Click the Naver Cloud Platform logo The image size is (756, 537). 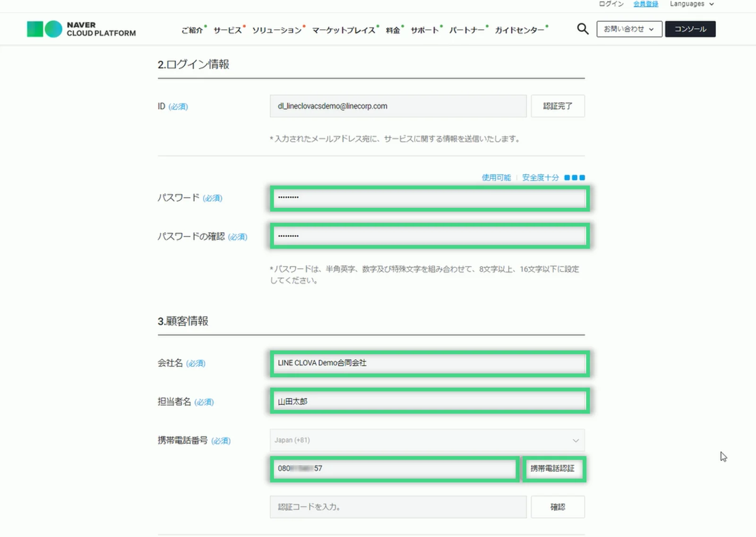pos(81,29)
